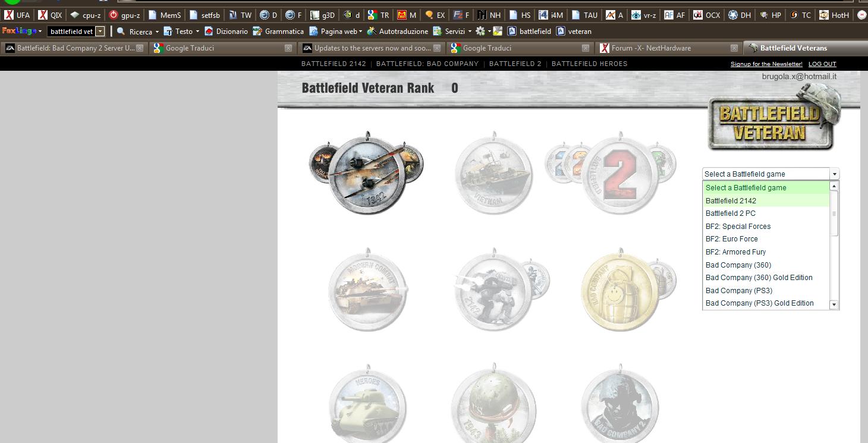
Task: Pick BF2: Special Forces option
Action: click(766, 227)
